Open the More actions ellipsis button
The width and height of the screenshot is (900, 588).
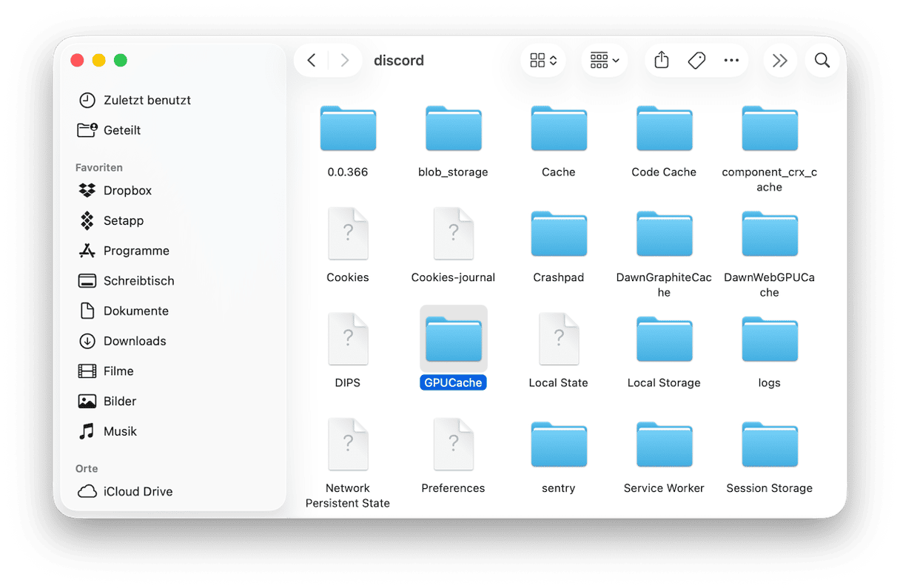coord(731,61)
